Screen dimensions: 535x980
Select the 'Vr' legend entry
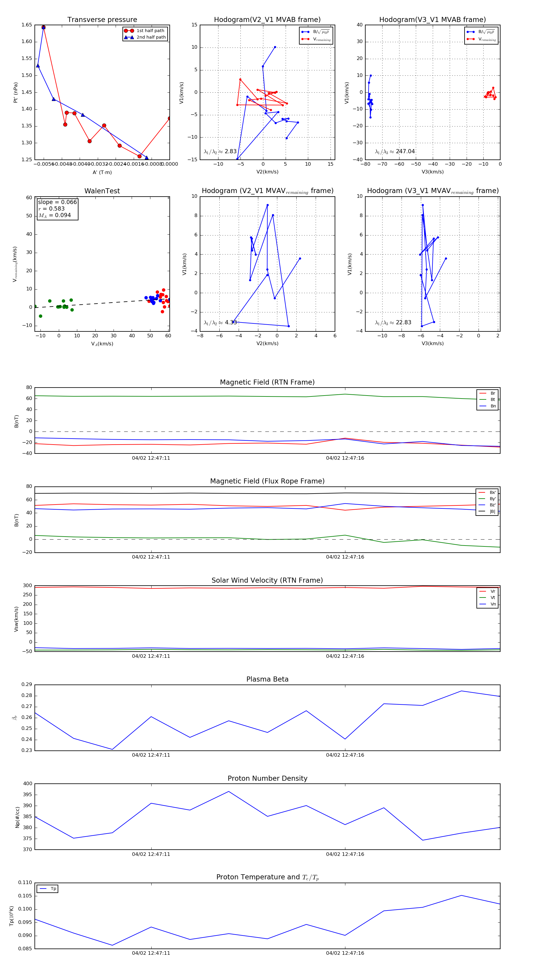coord(487,591)
